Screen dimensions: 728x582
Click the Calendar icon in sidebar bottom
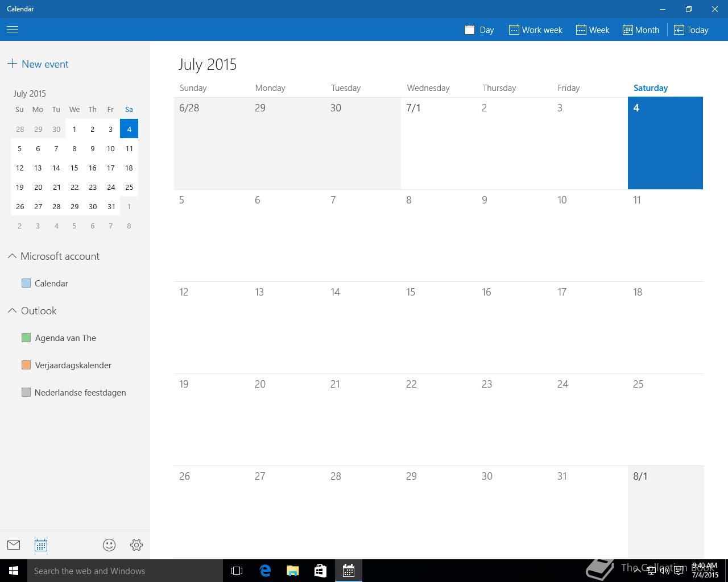pos(41,545)
